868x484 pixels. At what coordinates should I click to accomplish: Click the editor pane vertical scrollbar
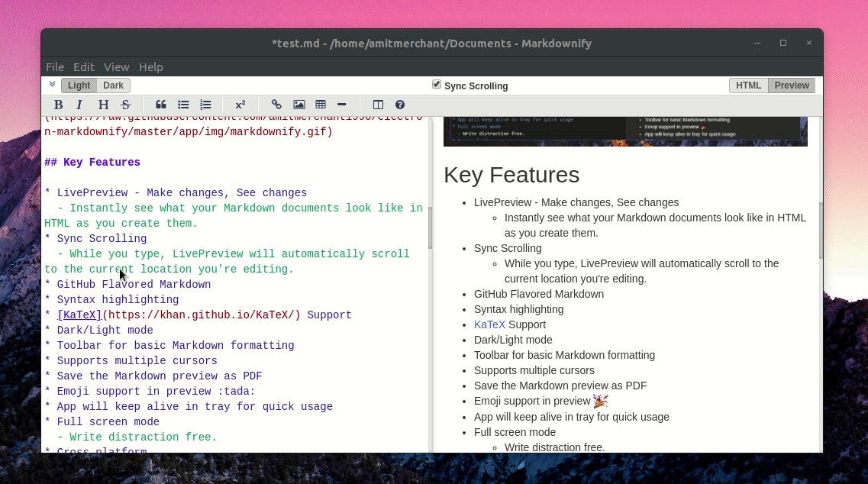(x=430, y=228)
